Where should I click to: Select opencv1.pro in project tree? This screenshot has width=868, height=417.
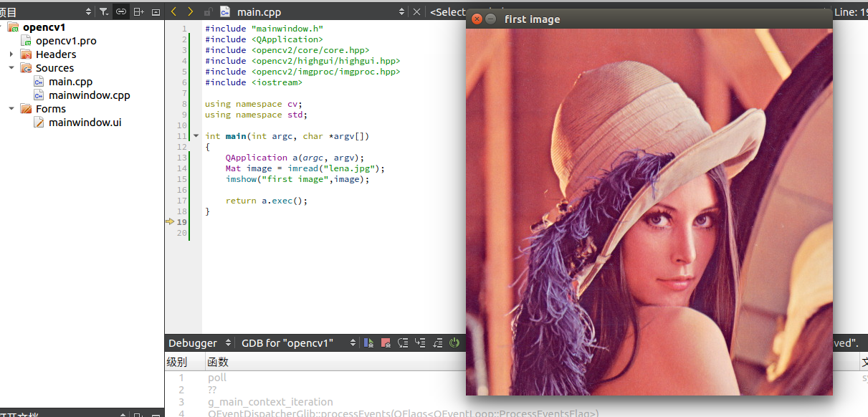pyautogui.click(x=66, y=41)
